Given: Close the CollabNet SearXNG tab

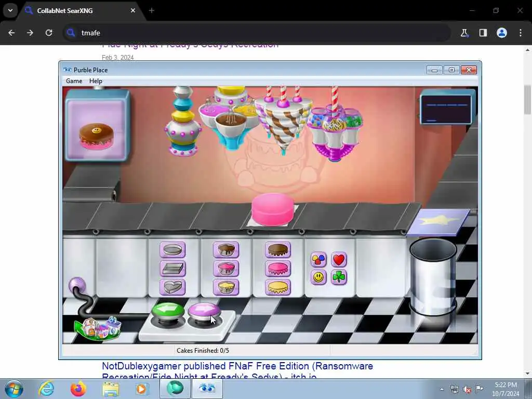Looking at the screenshot, I should [x=133, y=10].
